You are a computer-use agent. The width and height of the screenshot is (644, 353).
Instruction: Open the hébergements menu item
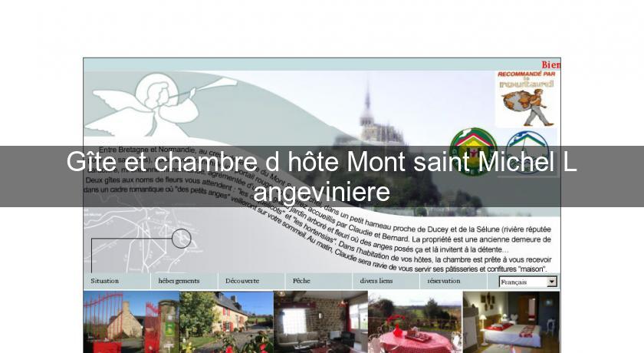point(179,281)
